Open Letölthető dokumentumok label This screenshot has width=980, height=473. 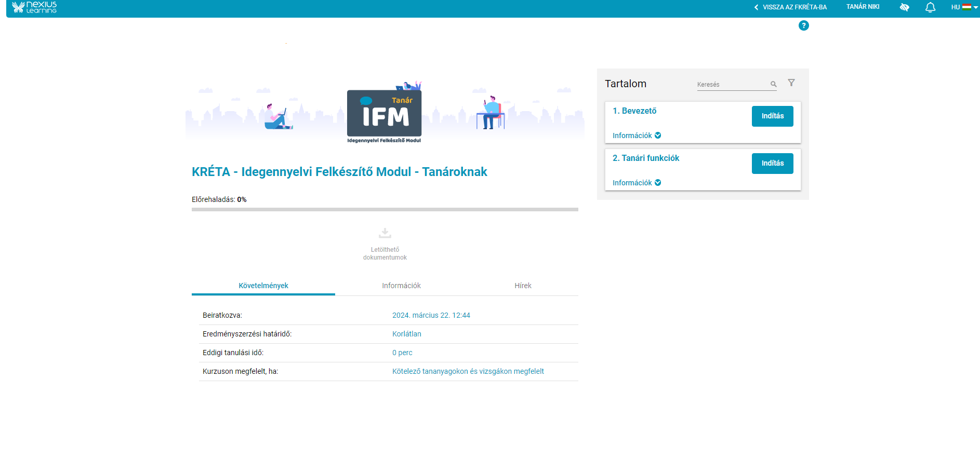(385, 253)
